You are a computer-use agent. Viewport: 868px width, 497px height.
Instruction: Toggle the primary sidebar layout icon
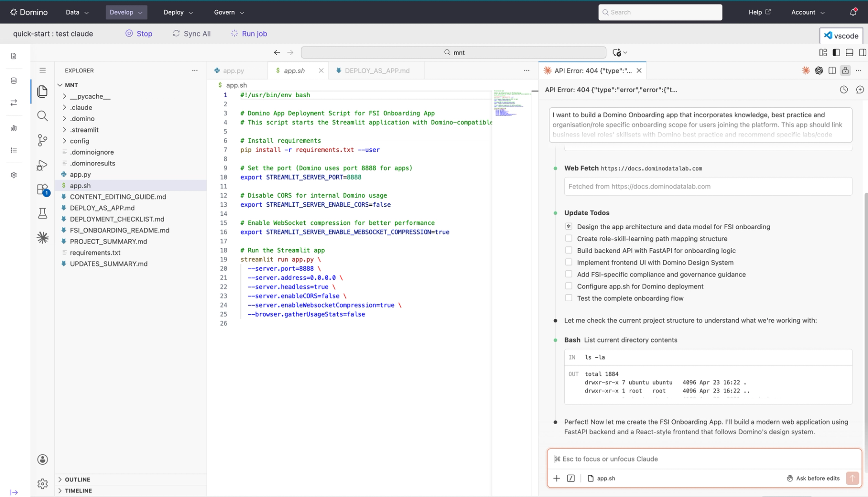836,52
